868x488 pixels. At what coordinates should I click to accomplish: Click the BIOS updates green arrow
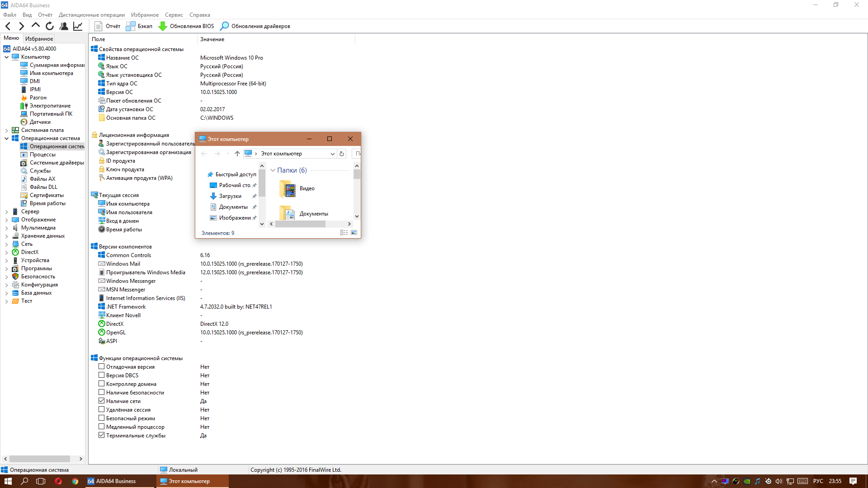tap(163, 26)
